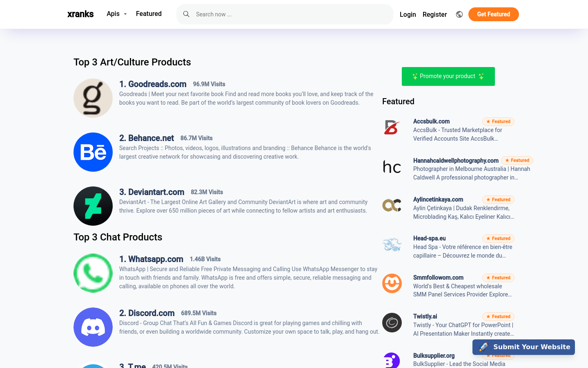This screenshot has height=368, width=588.
Task: Click the Goodreads description text
Action: click(246, 99)
